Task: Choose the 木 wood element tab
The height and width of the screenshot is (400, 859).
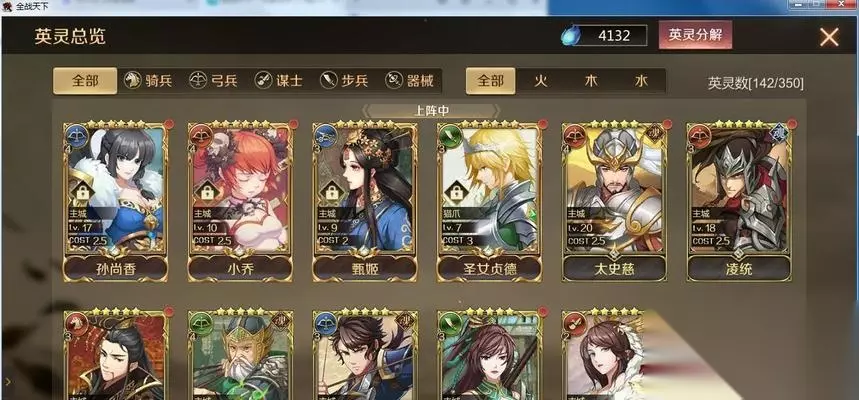Action: pyautogui.click(x=591, y=81)
